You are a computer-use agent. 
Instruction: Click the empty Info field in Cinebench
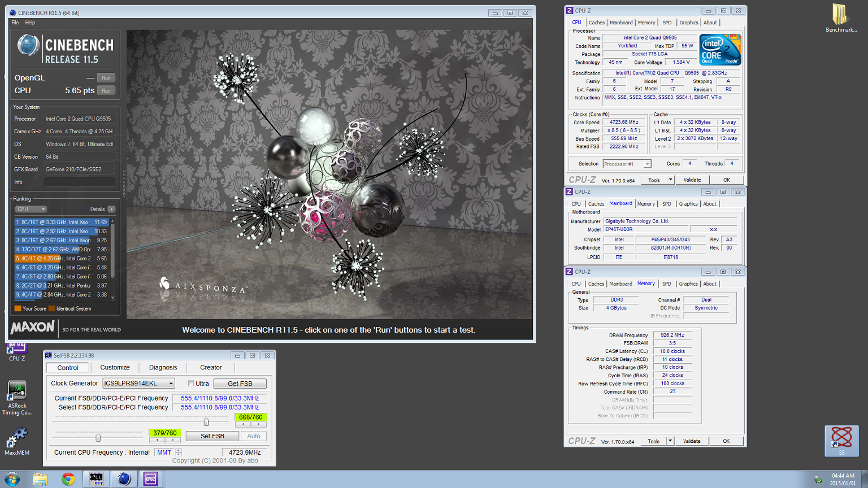coord(79,182)
